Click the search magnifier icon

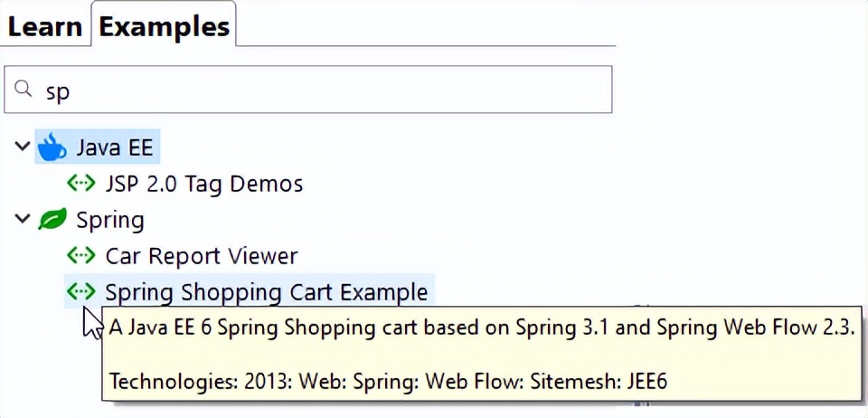(24, 89)
